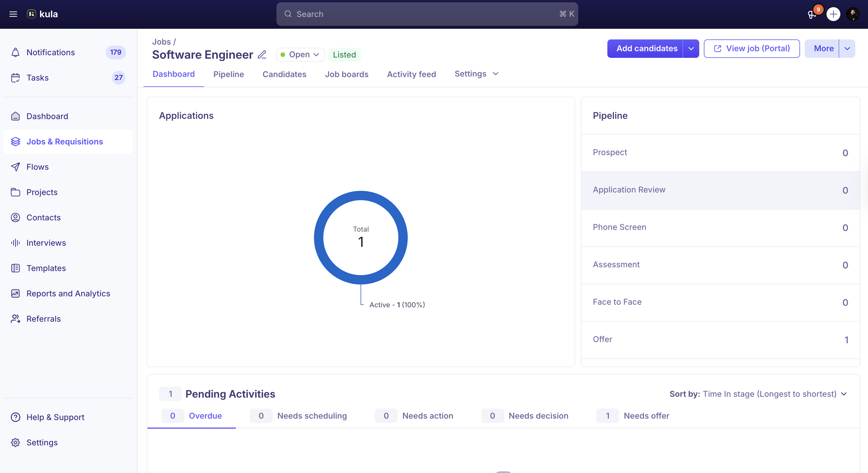This screenshot has width=868, height=473.
Task: Click the pencil icon beside Software Engineer
Action: coord(262,55)
